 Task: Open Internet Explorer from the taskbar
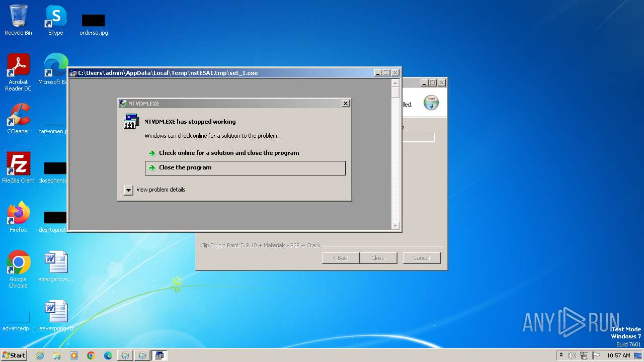coord(40,355)
